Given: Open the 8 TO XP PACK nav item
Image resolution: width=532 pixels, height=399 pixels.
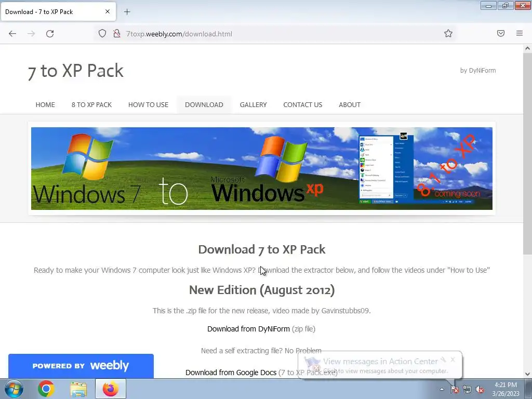Looking at the screenshot, I should [x=91, y=105].
